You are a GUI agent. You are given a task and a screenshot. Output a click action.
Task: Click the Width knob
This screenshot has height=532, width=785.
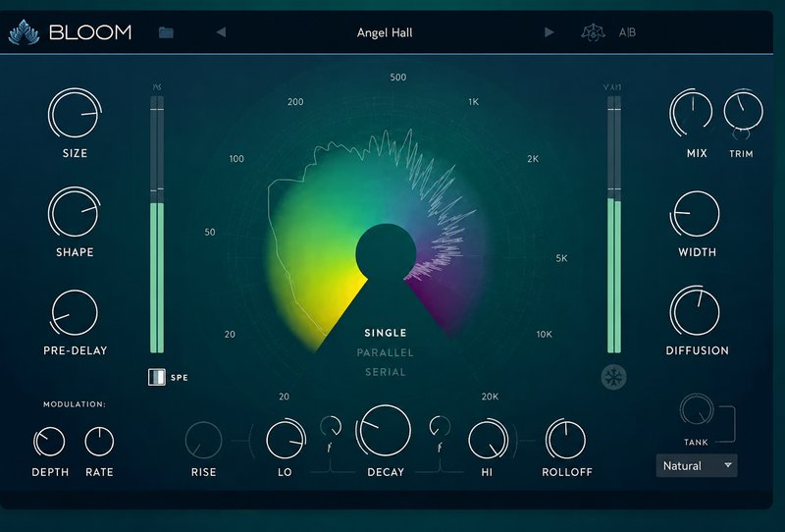pyautogui.click(x=696, y=214)
